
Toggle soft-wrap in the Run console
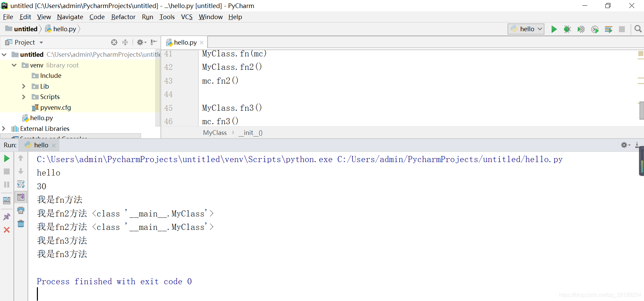pyautogui.click(x=21, y=184)
